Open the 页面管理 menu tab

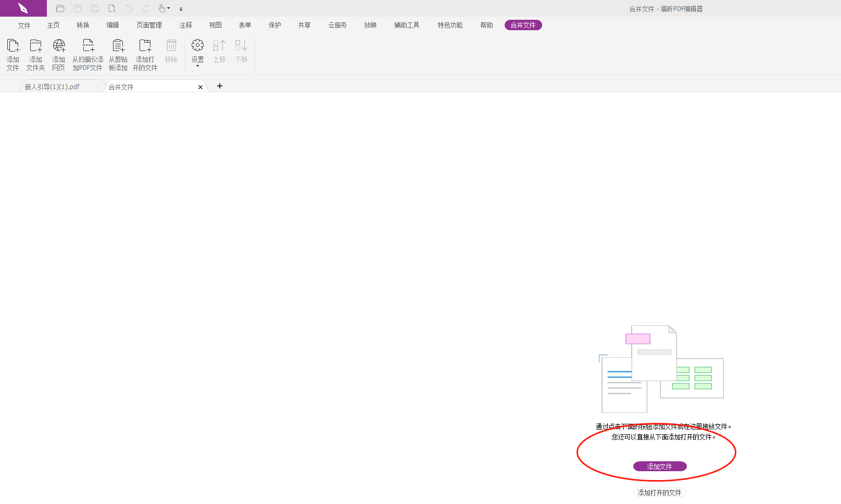coord(149,25)
